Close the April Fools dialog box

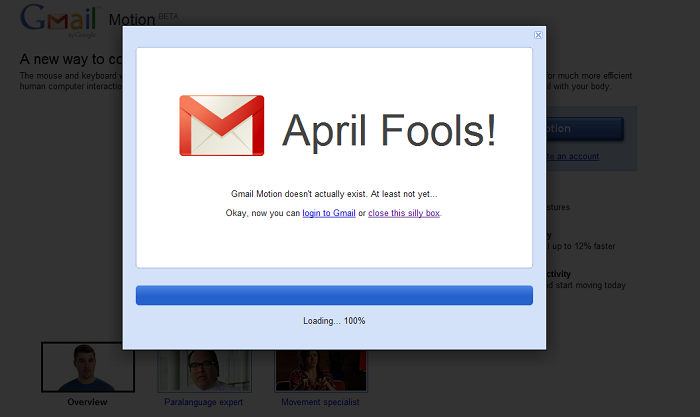tap(538, 35)
